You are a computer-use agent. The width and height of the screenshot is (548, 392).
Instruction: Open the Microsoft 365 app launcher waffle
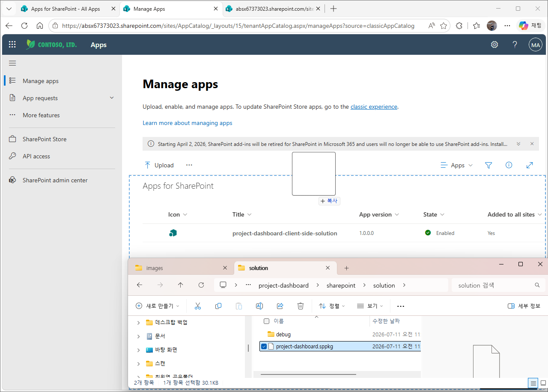pos(12,45)
